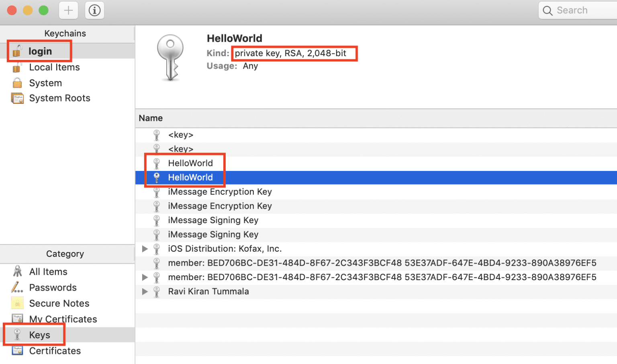Select the Keys category
Screen dimensions: 617x364
pyautogui.click(x=39, y=335)
